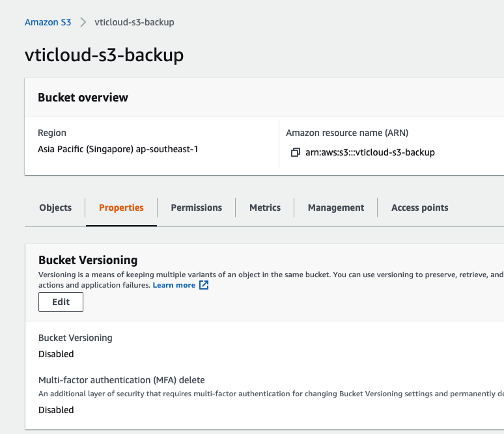Click the bold Bucket Versioning section heading

click(88, 260)
